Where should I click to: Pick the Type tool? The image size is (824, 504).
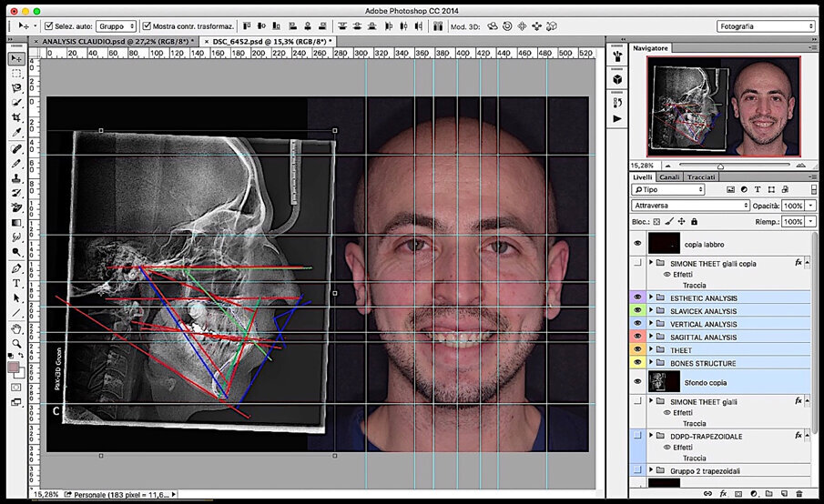(16, 284)
